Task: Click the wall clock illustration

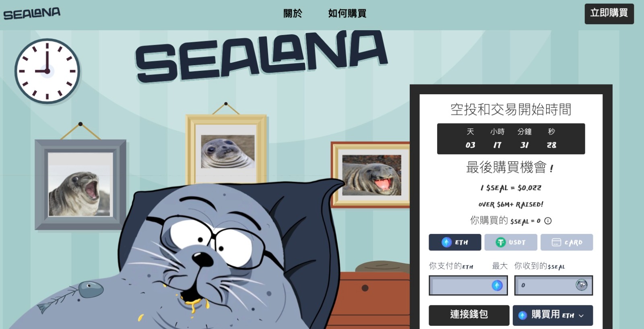Action: pyautogui.click(x=47, y=71)
